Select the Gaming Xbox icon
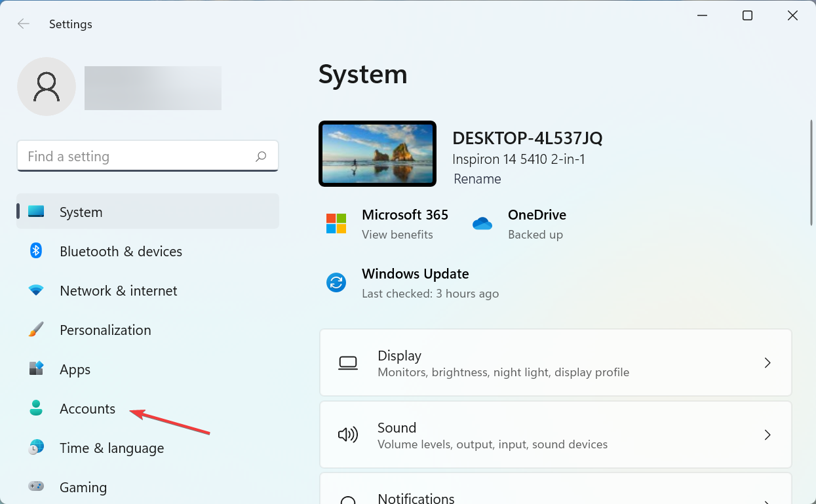816x504 pixels. point(35,487)
